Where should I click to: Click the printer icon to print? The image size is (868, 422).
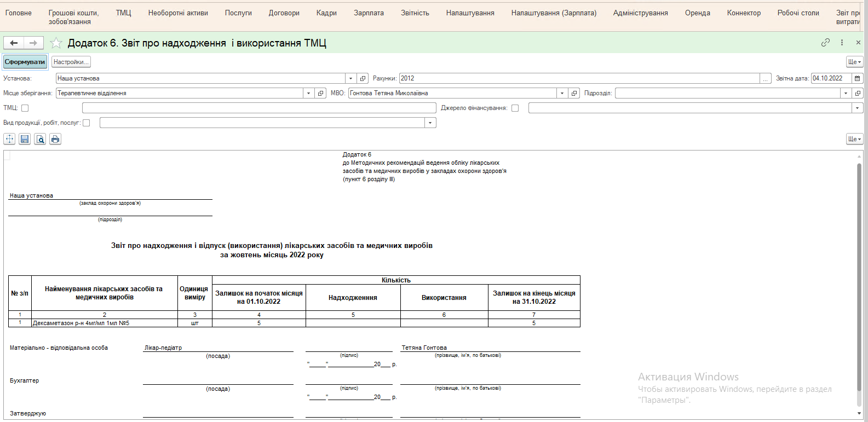55,139
